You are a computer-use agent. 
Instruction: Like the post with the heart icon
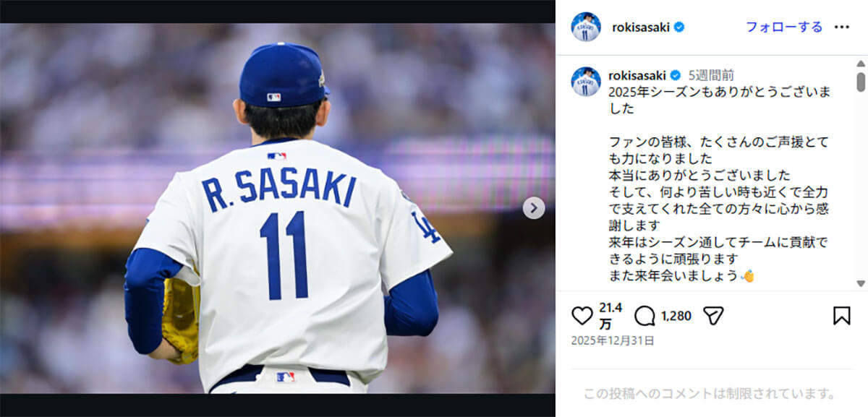click(582, 316)
